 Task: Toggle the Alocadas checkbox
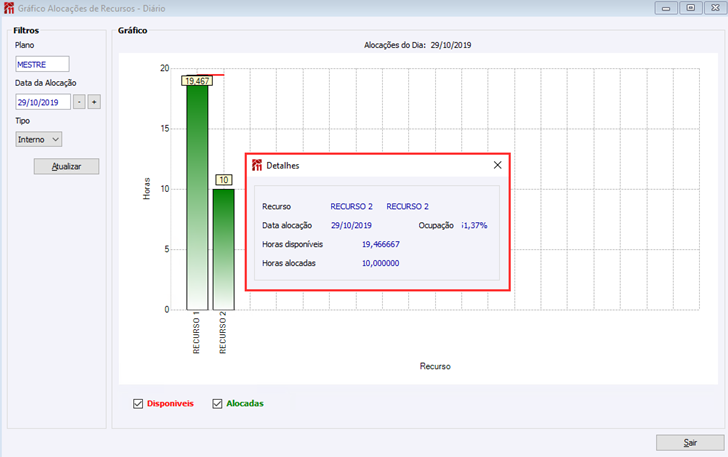coord(217,404)
